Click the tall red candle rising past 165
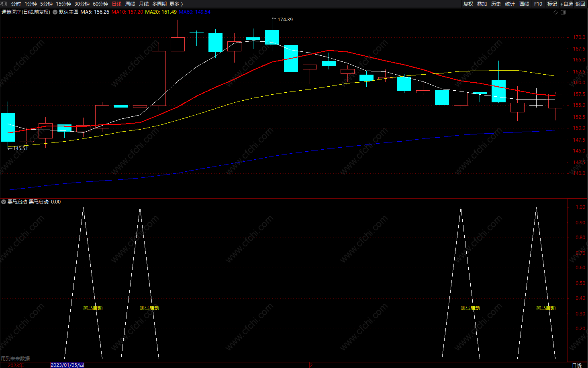This screenshot has height=368, width=588. click(x=159, y=78)
